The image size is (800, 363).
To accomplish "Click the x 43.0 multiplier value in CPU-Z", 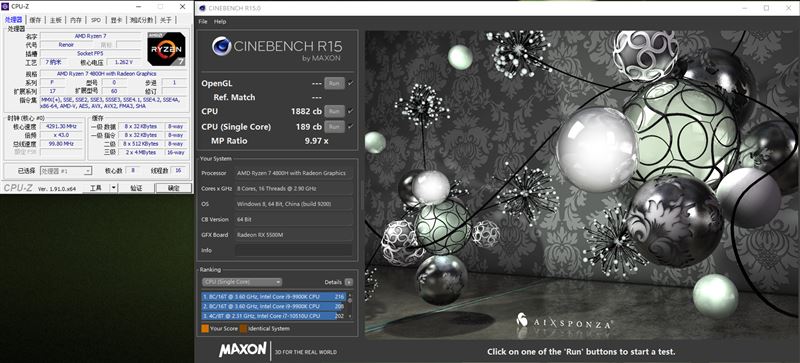I will (62, 135).
